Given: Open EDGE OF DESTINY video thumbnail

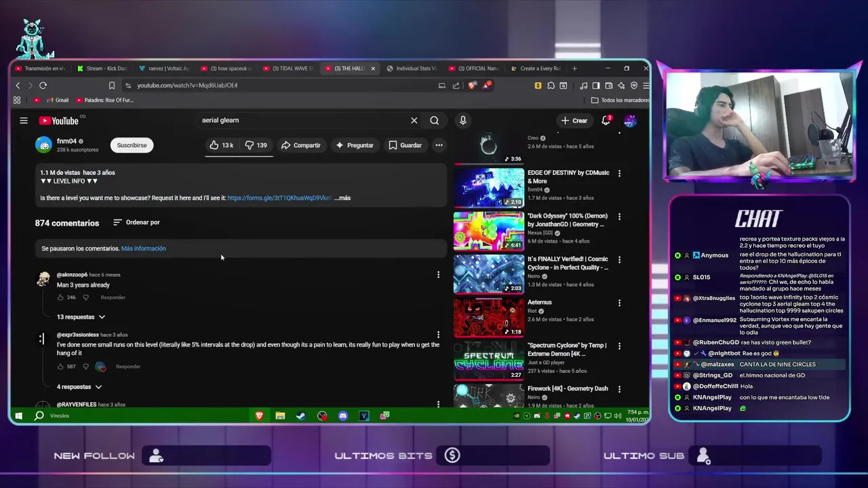Looking at the screenshot, I should coord(488,187).
